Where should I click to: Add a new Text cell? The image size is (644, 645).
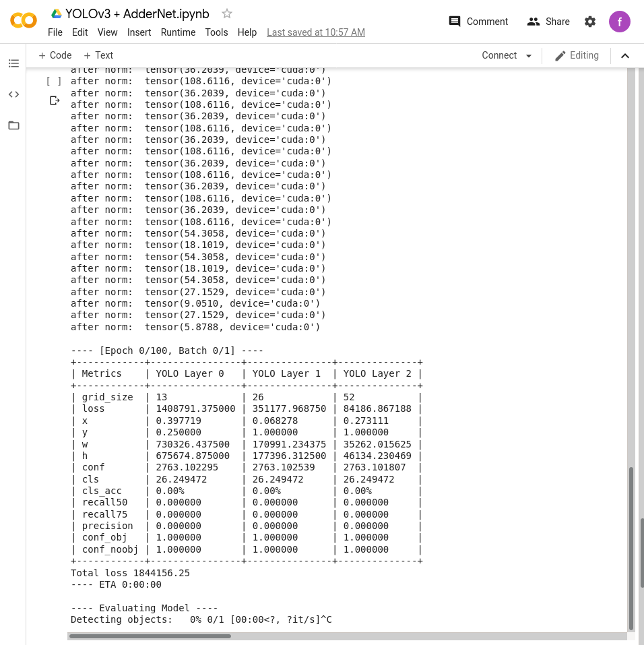[98, 55]
